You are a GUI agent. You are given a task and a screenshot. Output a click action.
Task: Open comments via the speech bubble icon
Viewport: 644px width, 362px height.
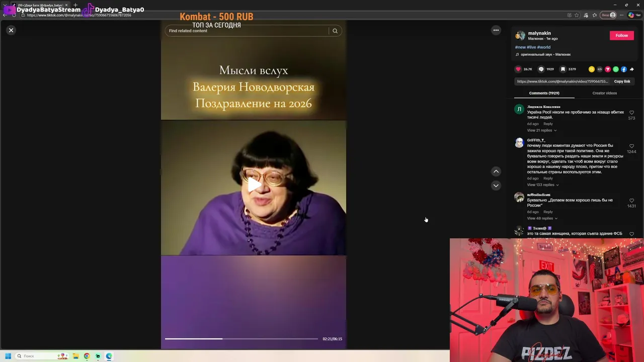pos(541,69)
